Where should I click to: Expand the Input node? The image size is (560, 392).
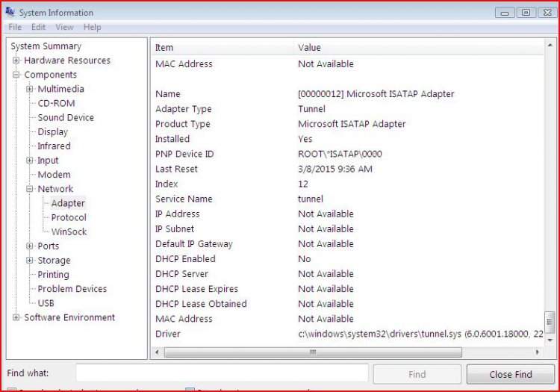[x=30, y=161]
